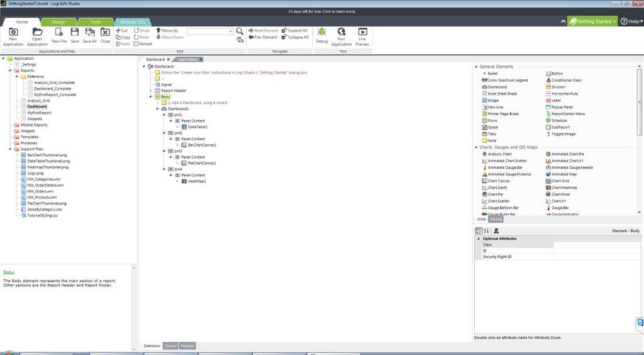Viewport: 644px width, 355px height.
Task: Click Copy in the Edit group
Action: [123, 37]
